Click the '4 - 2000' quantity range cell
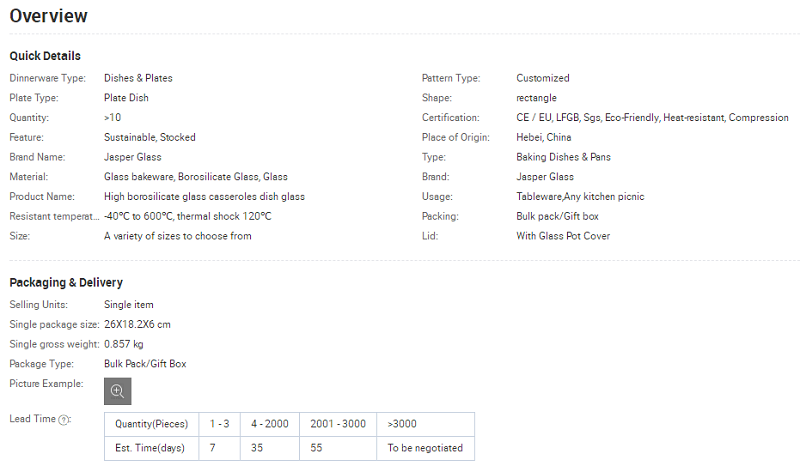The image size is (800, 472). (269, 424)
